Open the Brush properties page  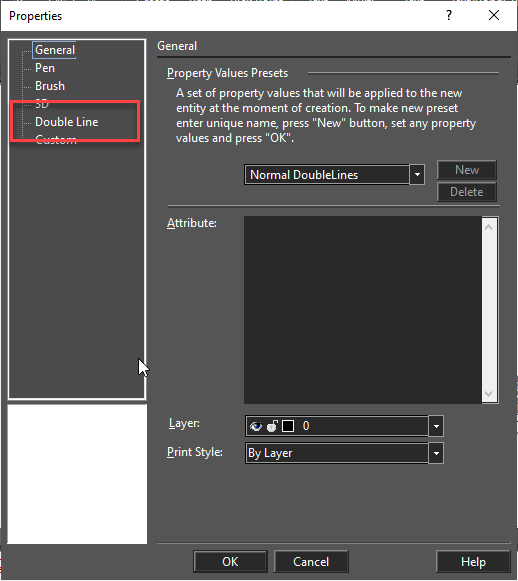[x=50, y=86]
